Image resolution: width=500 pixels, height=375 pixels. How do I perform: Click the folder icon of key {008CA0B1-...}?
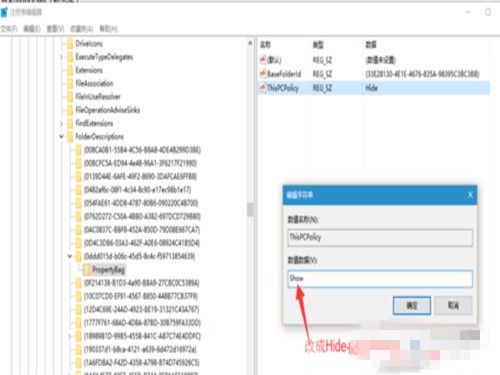point(78,150)
